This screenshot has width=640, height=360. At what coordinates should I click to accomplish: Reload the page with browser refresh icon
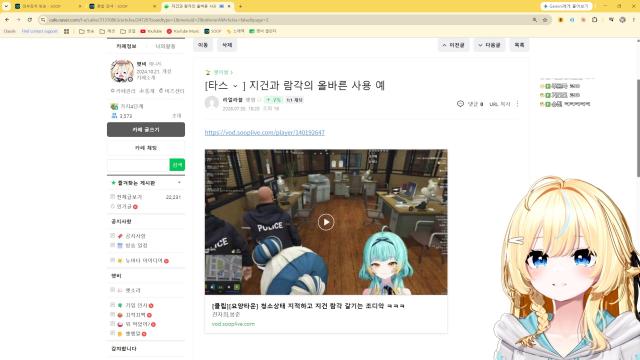point(30,20)
